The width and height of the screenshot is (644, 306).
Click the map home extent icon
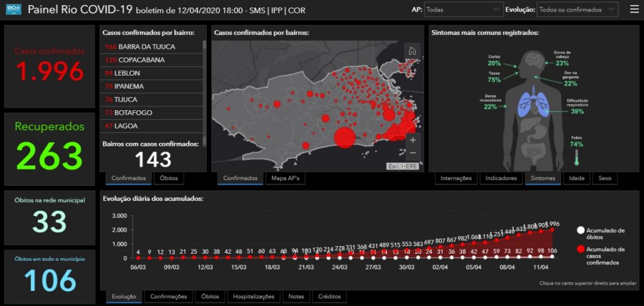tap(412, 51)
